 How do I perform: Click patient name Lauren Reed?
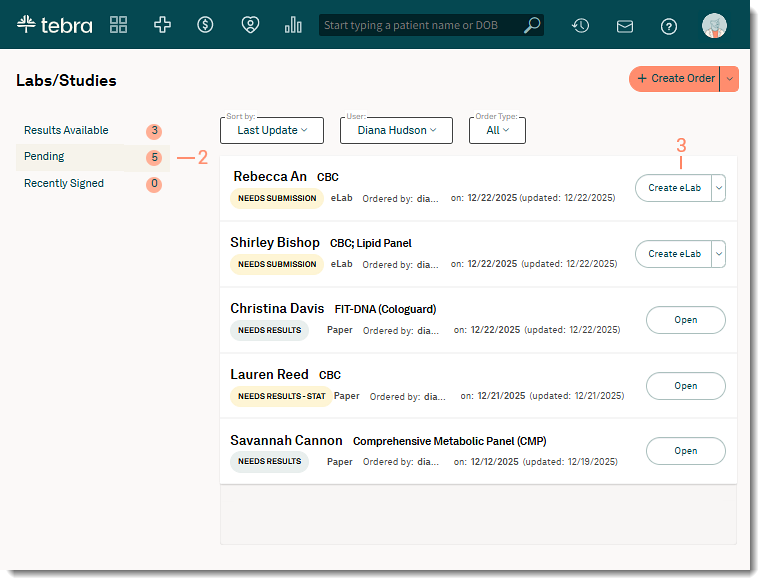click(x=269, y=374)
